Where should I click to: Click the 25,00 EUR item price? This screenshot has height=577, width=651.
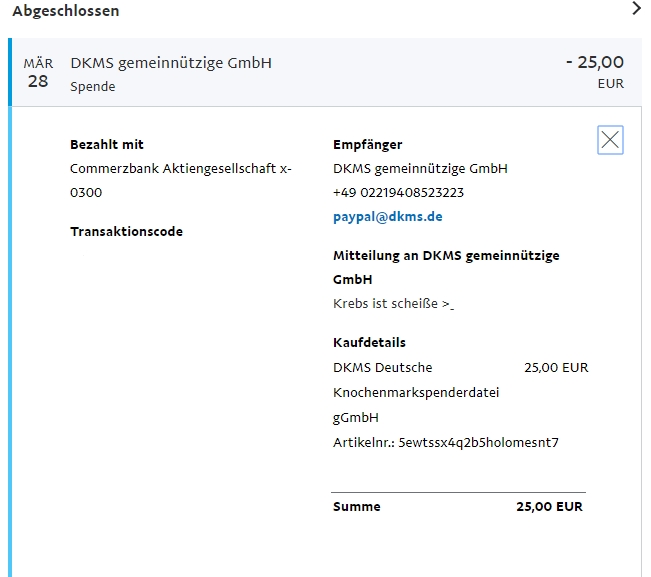tap(556, 368)
